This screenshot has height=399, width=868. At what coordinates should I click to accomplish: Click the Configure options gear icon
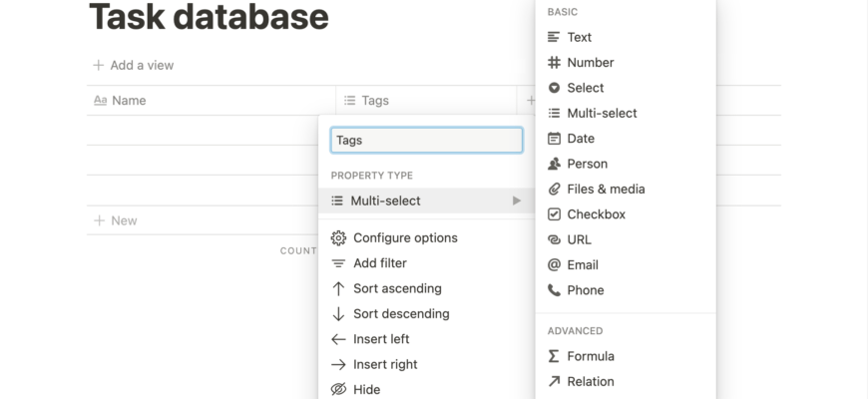(338, 238)
